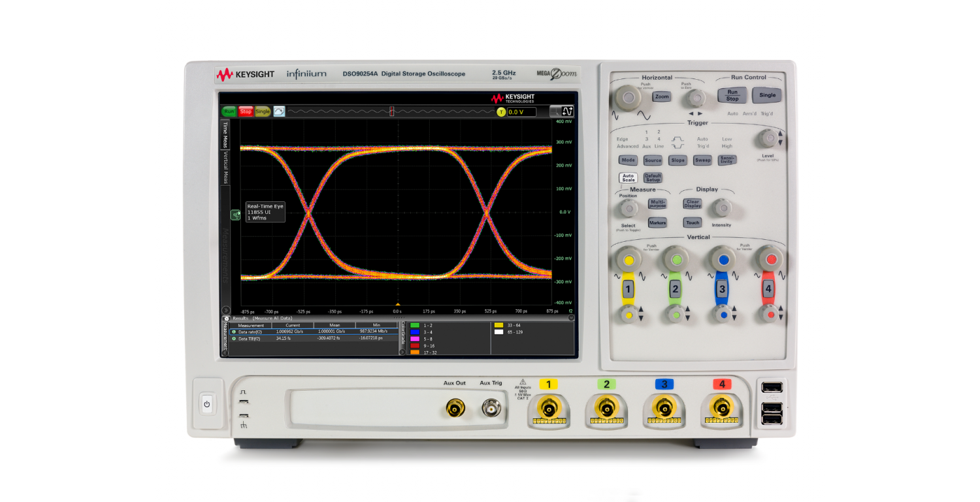The height and width of the screenshot is (502, 980).
Task: Click the Horizontal position Push to Zero knob
Action: [x=696, y=99]
